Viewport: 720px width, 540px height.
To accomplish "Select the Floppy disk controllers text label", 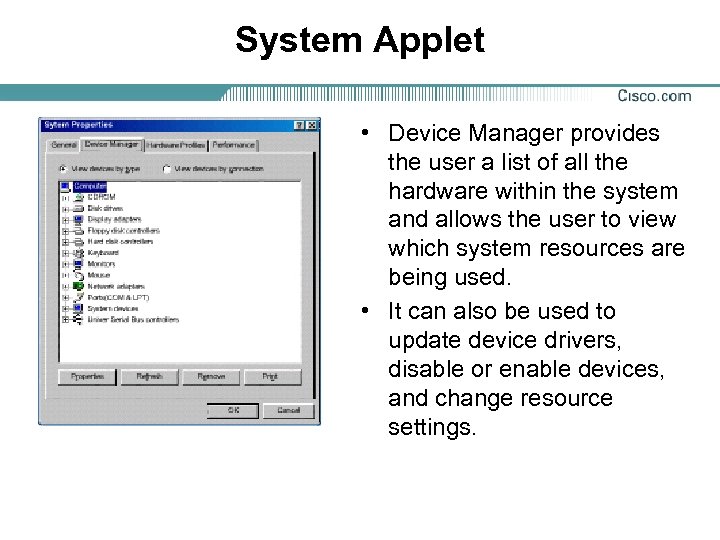I will click(124, 231).
